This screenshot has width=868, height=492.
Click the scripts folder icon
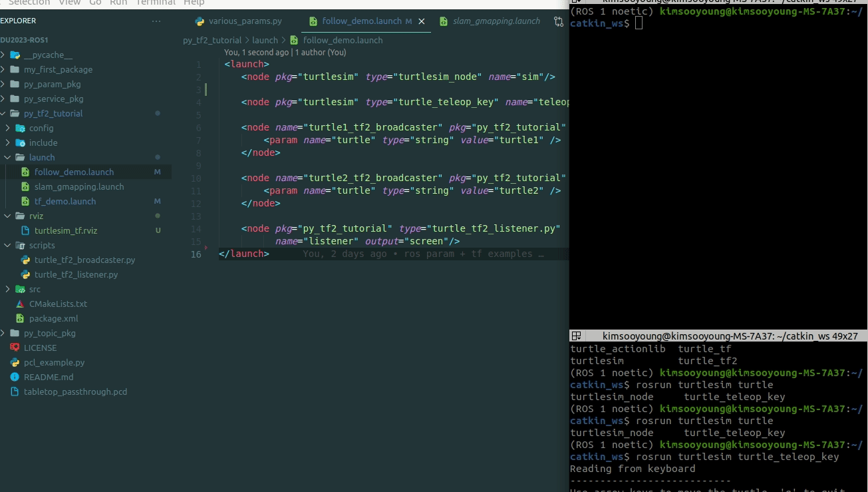click(x=20, y=245)
